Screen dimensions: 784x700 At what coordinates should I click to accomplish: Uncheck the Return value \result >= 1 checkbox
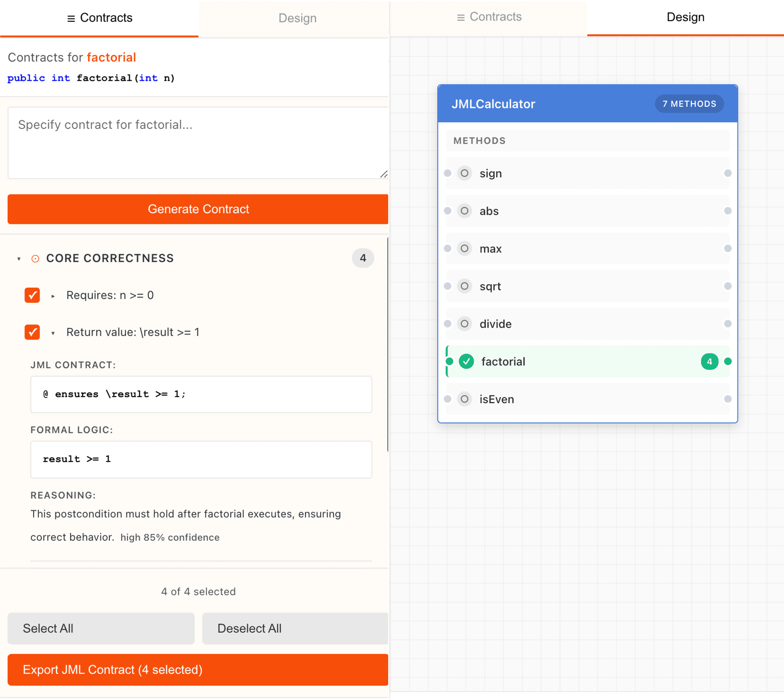[x=32, y=332]
